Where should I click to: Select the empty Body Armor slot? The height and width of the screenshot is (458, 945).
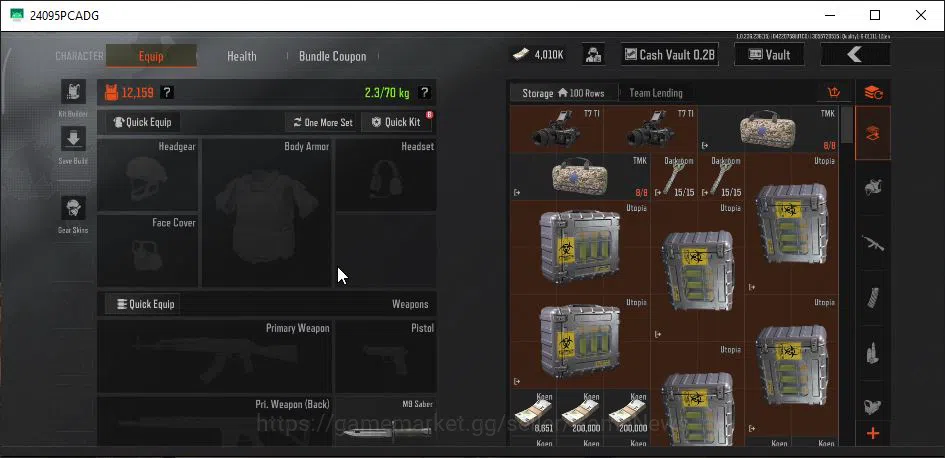click(x=266, y=213)
